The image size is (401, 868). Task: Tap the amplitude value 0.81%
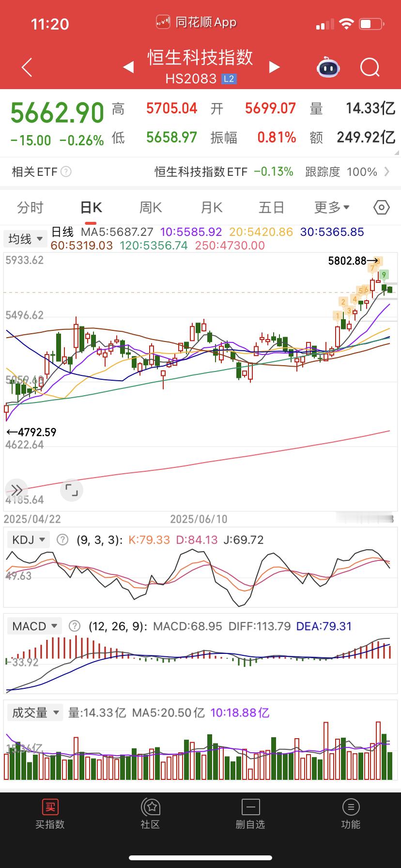click(x=277, y=138)
